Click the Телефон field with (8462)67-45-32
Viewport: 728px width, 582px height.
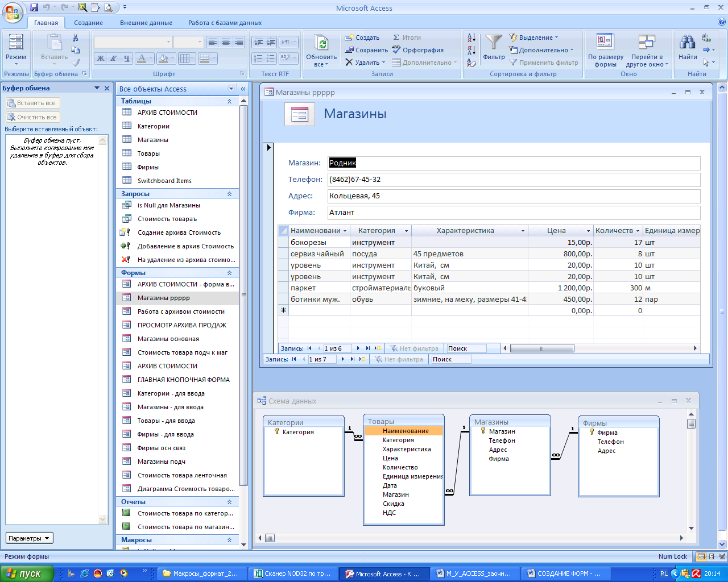pyautogui.click(x=514, y=180)
